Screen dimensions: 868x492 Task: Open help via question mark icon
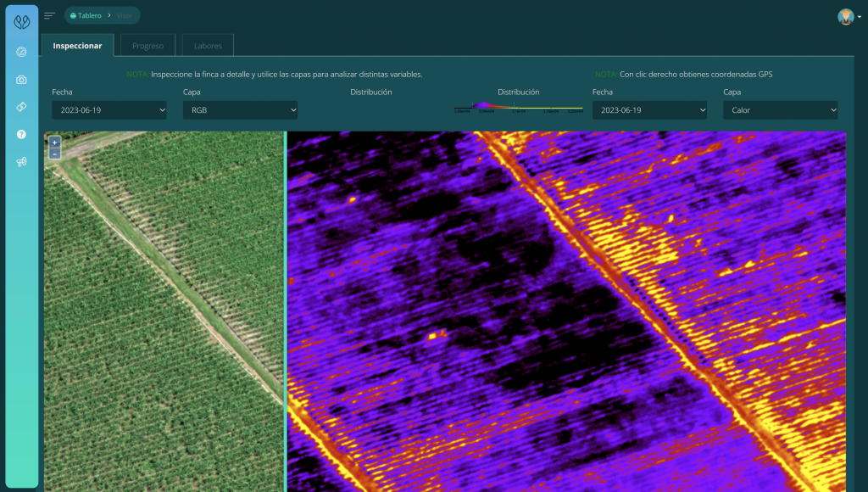[x=22, y=134]
